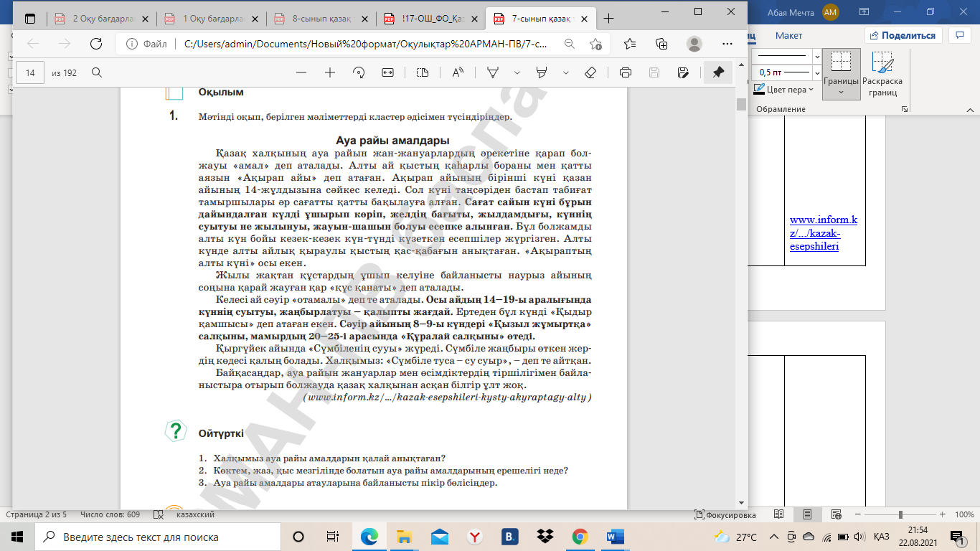The width and height of the screenshot is (980, 551).
Task: Select the Highlight marker tool
Action: 542,72
